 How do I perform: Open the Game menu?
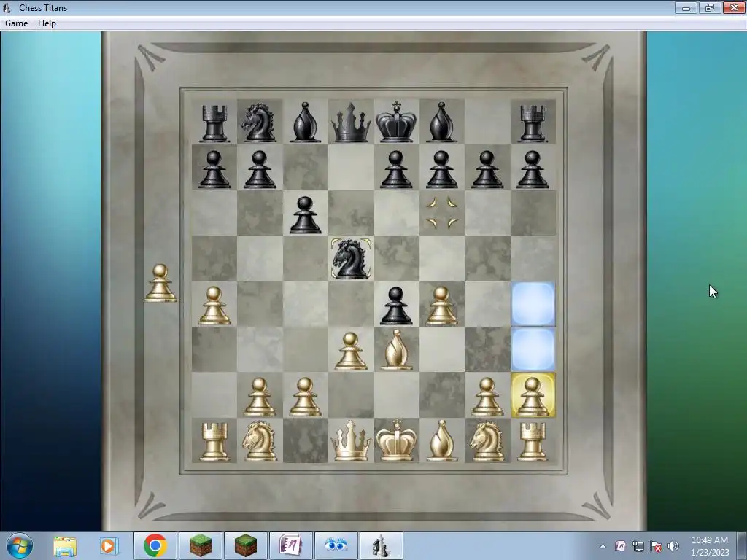[16, 23]
